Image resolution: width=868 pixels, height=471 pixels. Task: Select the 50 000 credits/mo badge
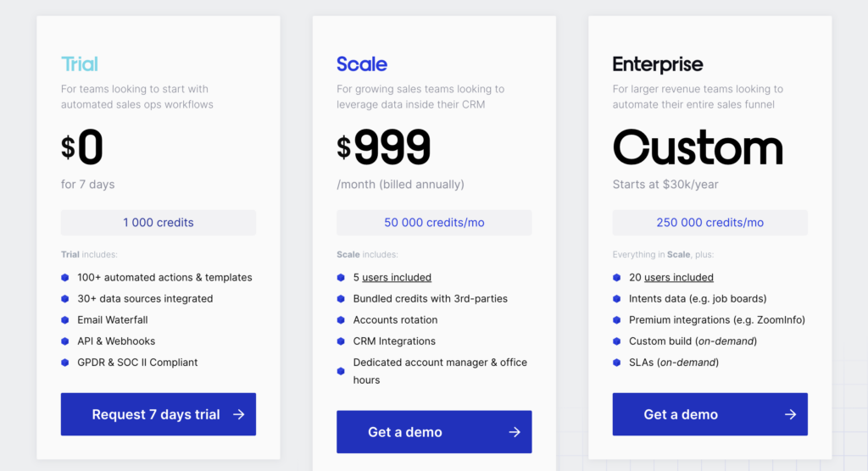click(434, 223)
